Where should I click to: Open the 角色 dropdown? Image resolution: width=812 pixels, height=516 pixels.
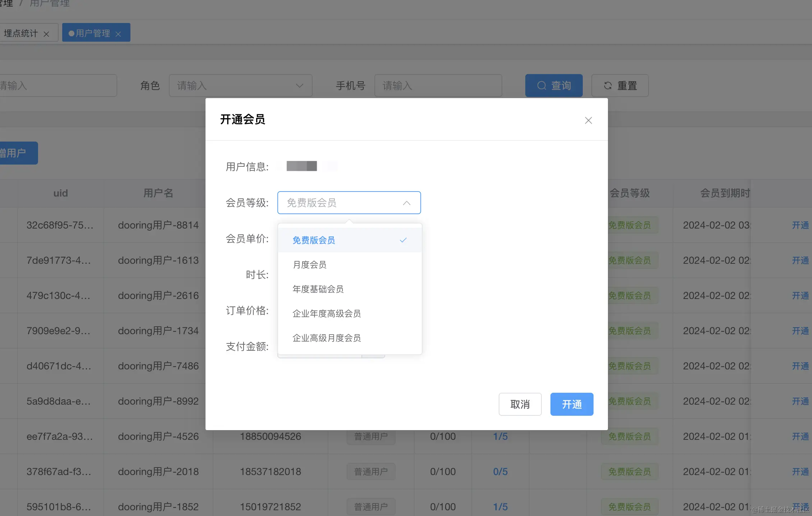pos(240,86)
